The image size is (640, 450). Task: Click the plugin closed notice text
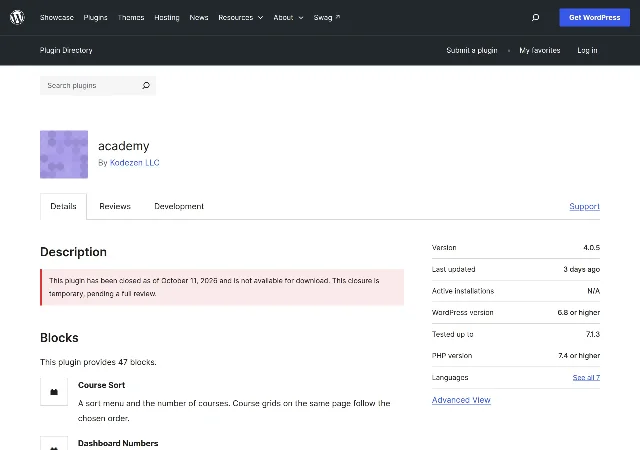pos(214,287)
